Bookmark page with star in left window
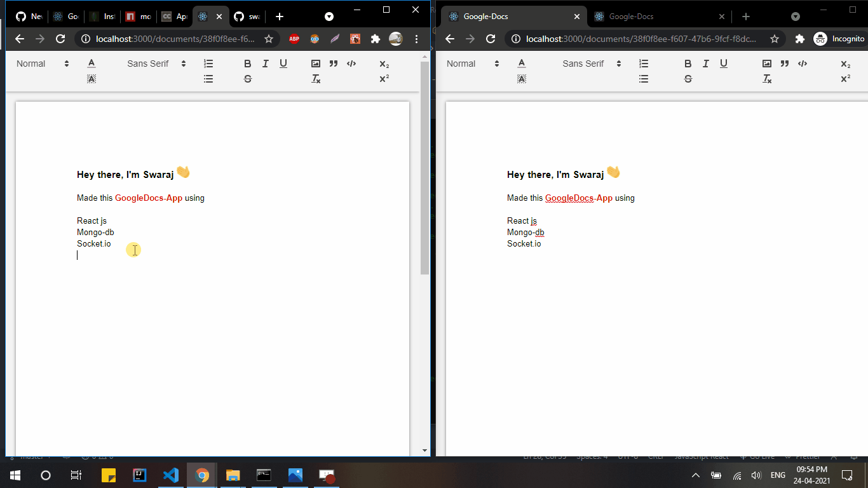Viewport: 868px width, 488px height. pyautogui.click(x=269, y=39)
